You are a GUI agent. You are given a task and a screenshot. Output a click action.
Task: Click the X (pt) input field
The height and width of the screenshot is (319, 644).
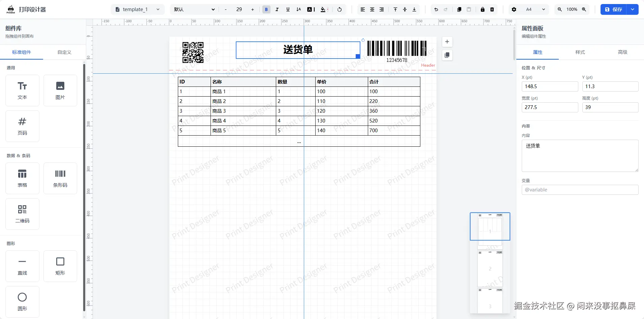tap(550, 86)
